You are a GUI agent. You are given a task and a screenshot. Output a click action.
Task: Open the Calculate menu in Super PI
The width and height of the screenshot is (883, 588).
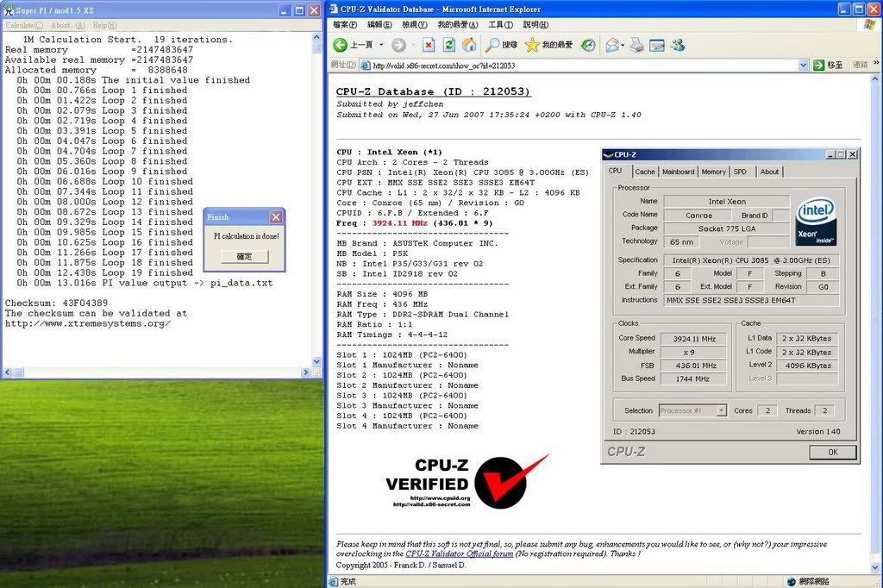point(24,26)
